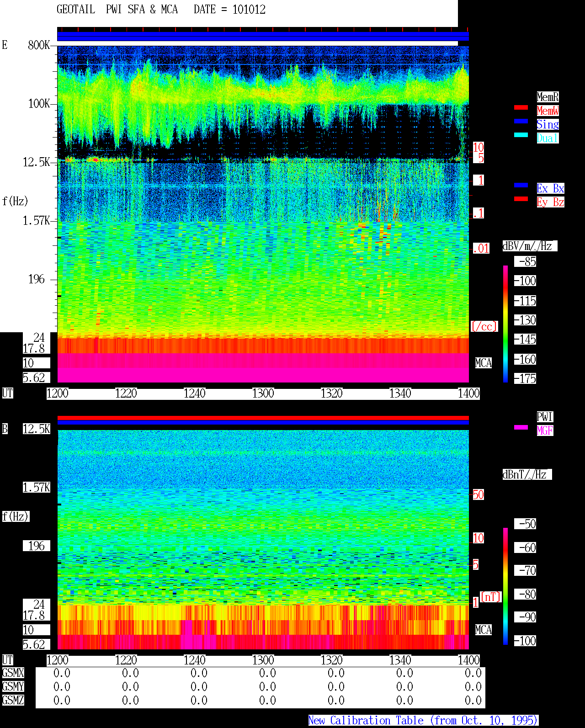Viewport: 585px width, 728px height.
Task: Click the MCA label beside the E panel
Action: 484,363
